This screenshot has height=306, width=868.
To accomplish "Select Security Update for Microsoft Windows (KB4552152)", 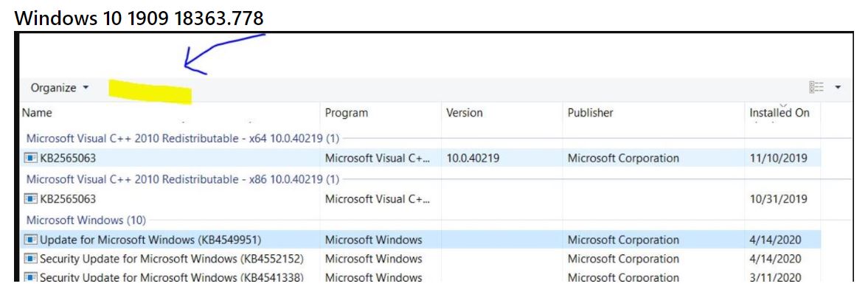I will [x=420, y=259].
